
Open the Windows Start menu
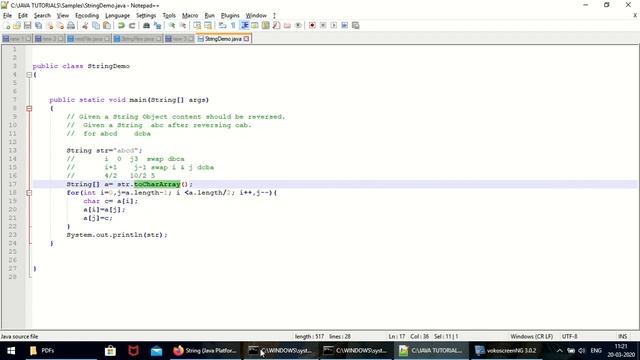tap(11, 351)
